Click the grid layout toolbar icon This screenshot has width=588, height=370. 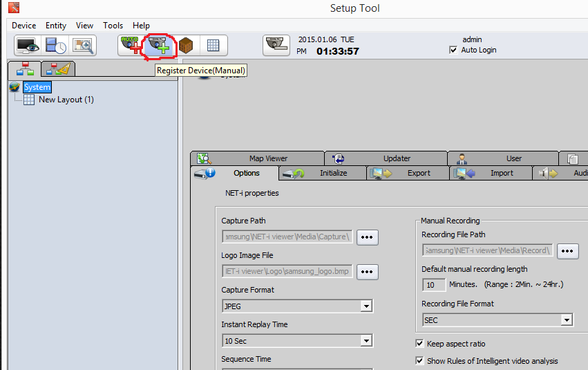point(213,46)
